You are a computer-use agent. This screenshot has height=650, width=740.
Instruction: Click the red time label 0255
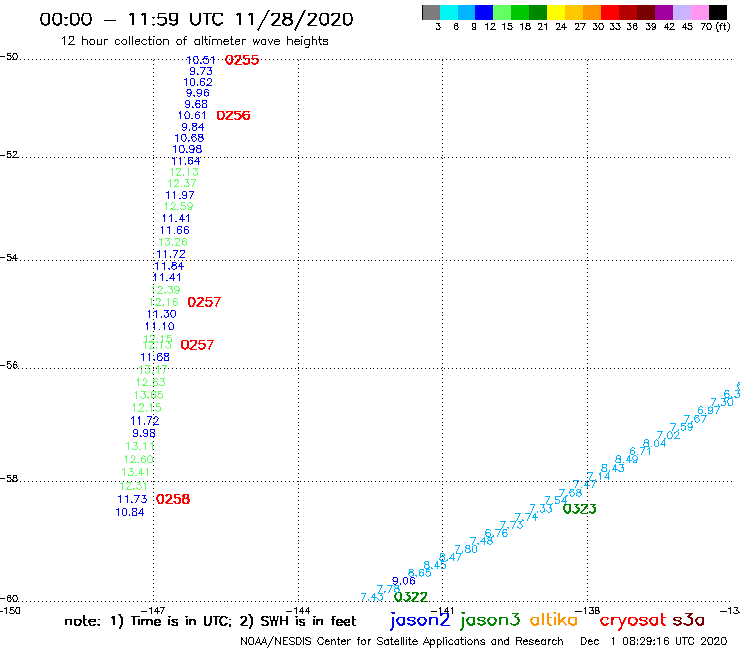[242, 60]
